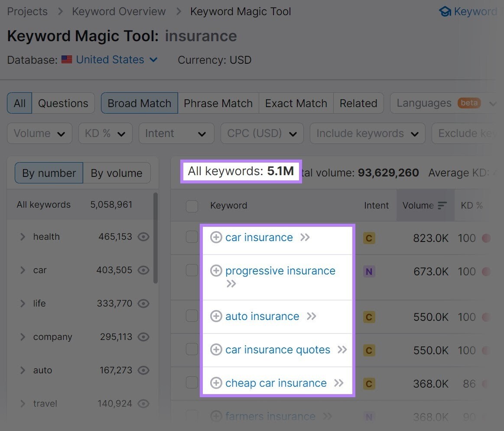504x431 pixels.
Task: Open the United States database dropdown
Action: coord(153,60)
